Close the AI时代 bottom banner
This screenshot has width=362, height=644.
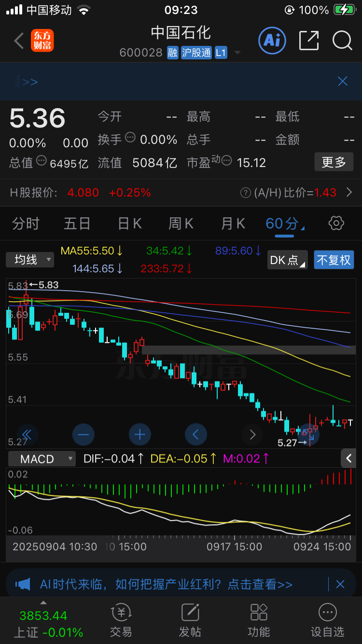tap(340, 584)
